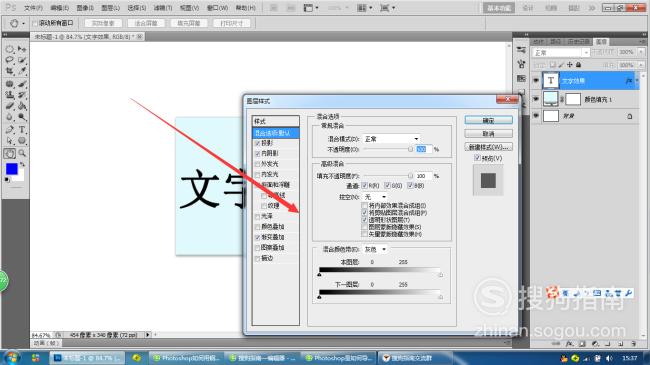Enable 外发光 outer glow checkbox

click(257, 164)
